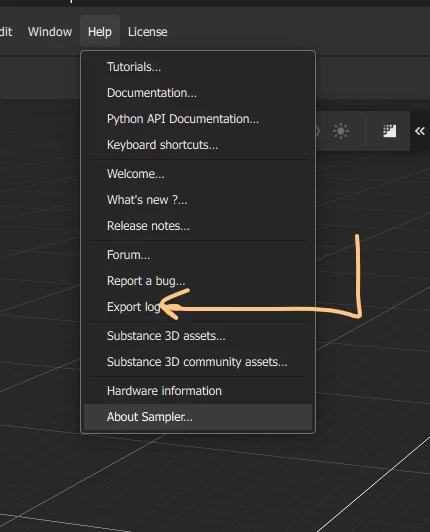The height and width of the screenshot is (532, 430).
Task: Select Export log option
Action: pos(198,307)
